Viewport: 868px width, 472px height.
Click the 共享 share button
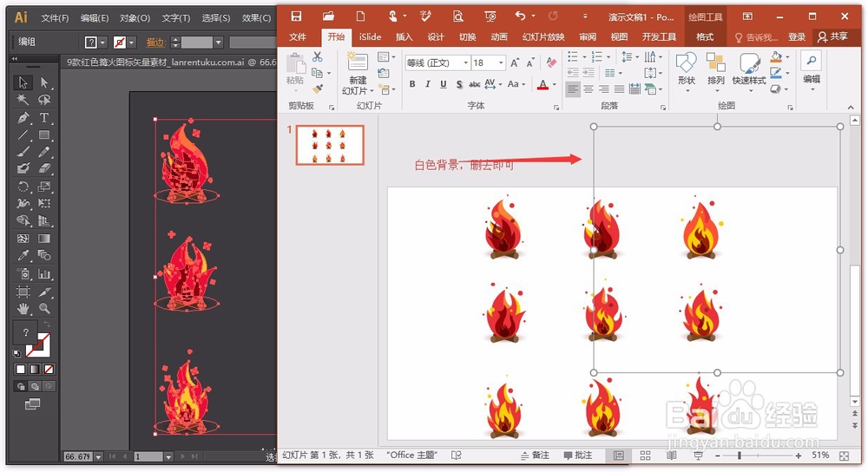(833, 36)
